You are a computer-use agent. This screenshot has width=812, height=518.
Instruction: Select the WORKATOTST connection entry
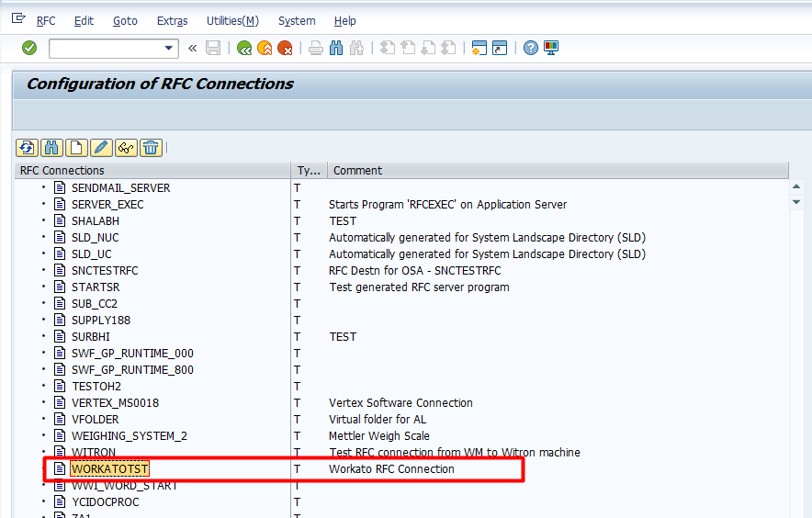pyautogui.click(x=109, y=469)
